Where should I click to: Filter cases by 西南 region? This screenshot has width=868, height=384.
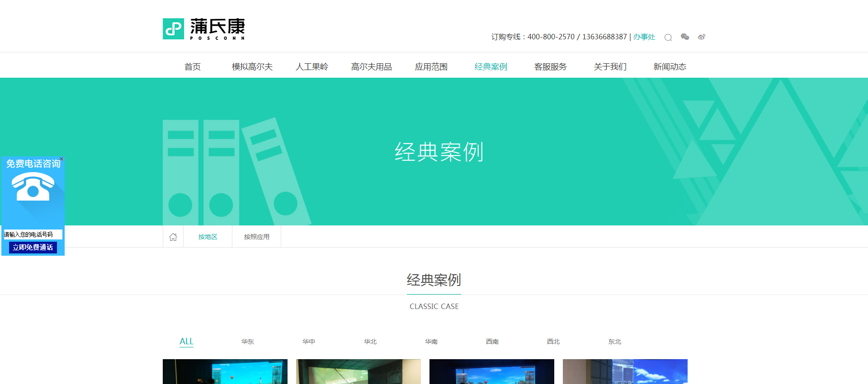[492, 342]
